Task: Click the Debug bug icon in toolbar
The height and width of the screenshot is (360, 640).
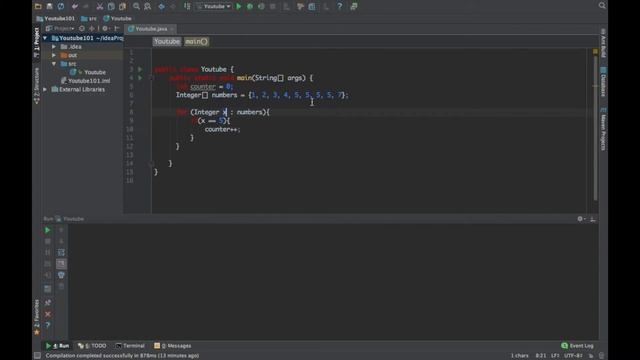Action: [250, 7]
